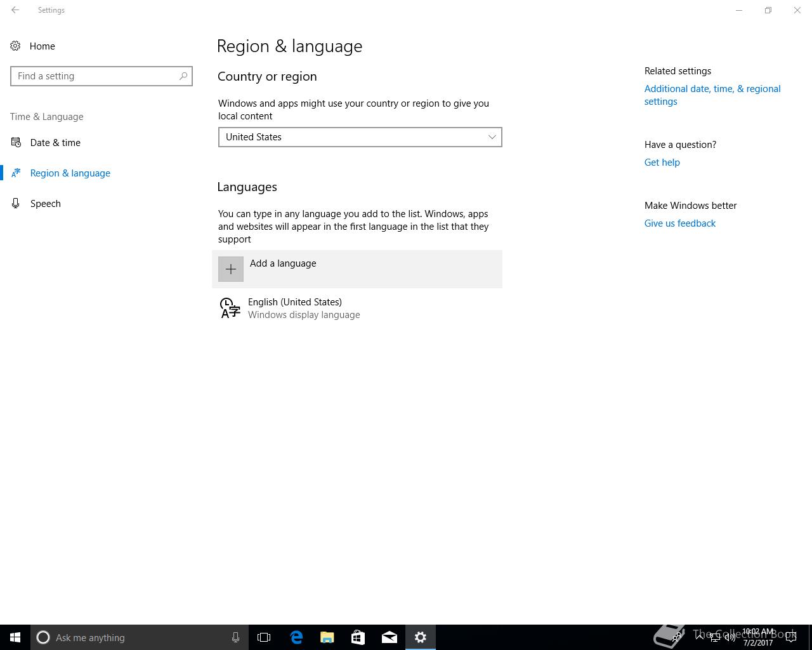The width and height of the screenshot is (812, 650).
Task: Click the Get help link
Action: coord(662,162)
